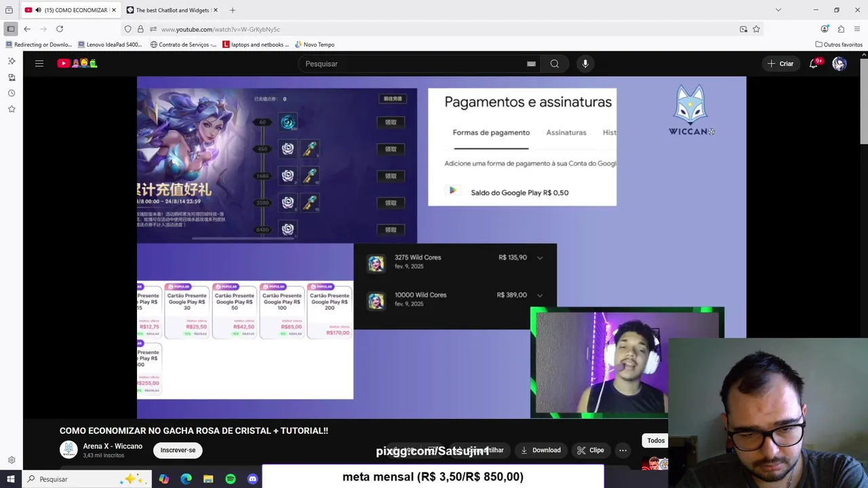Screen dimensions: 868x488
Task: Open the tab overview icon at top-left
Action: 9,10
